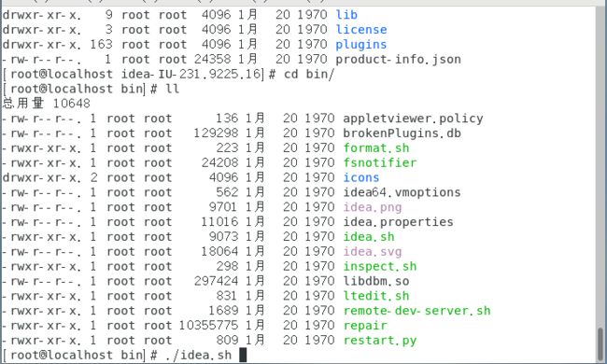The width and height of the screenshot is (607, 364).
Task: Click the 'll' command after the bin prompt
Action: point(172,89)
